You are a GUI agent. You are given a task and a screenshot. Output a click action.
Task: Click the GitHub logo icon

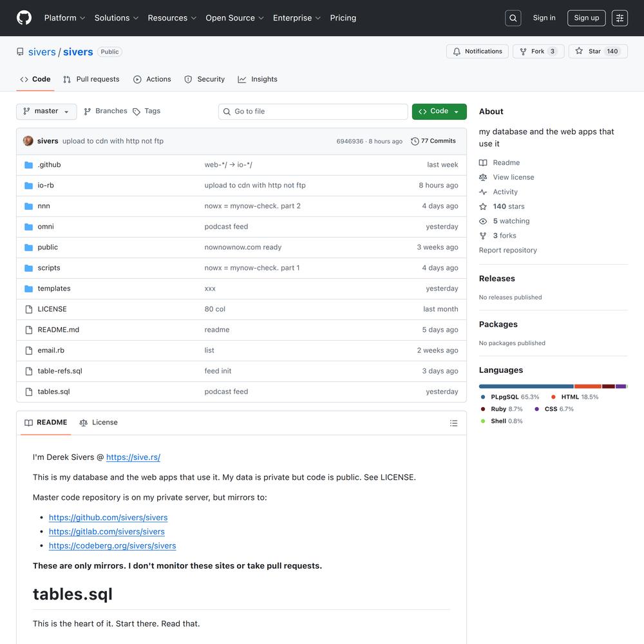point(24,18)
